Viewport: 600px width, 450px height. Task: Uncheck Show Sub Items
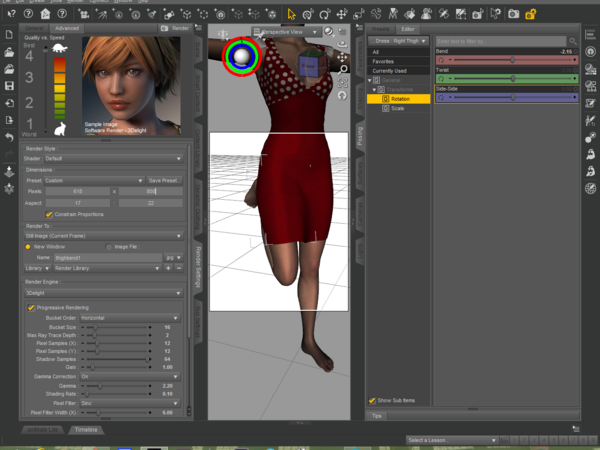(372, 400)
